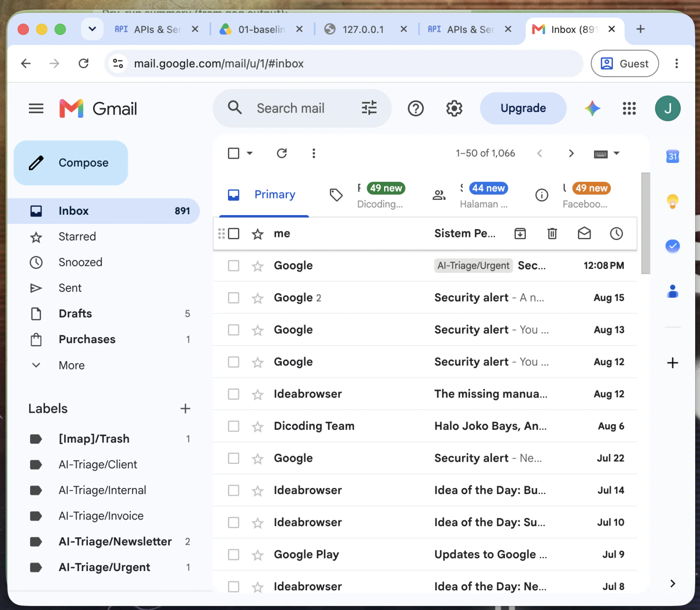Refresh the inbox message list
Viewport: 700px width, 610px height.
tap(282, 153)
